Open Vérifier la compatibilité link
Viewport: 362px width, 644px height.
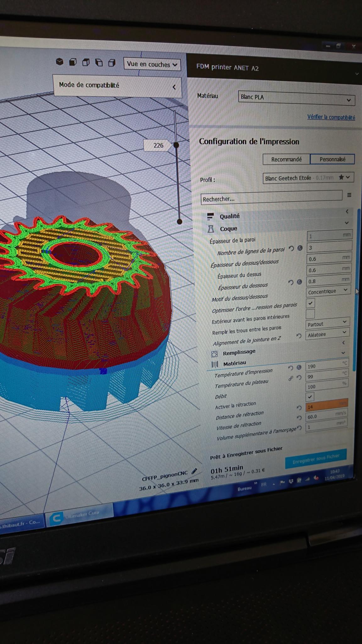[x=331, y=117]
